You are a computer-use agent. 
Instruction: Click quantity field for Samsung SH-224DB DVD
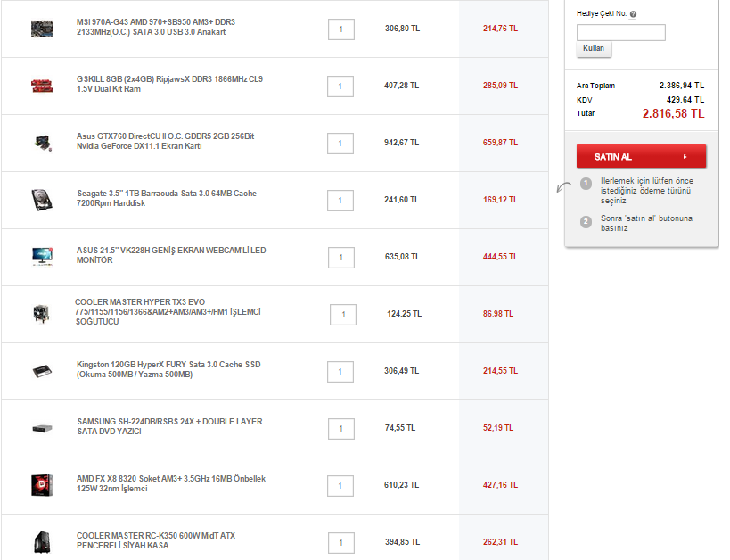(x=341, y=429)
